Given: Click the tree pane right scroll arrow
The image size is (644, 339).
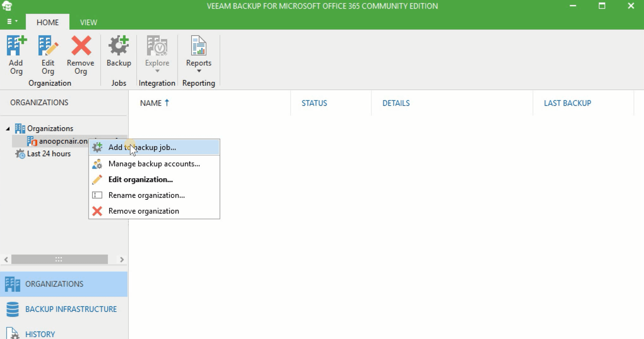Looking at the screenshot, I should coord(122,259).
